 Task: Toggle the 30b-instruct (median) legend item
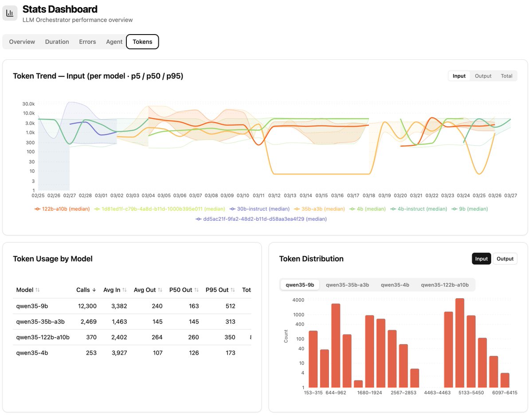coord(260,209)
